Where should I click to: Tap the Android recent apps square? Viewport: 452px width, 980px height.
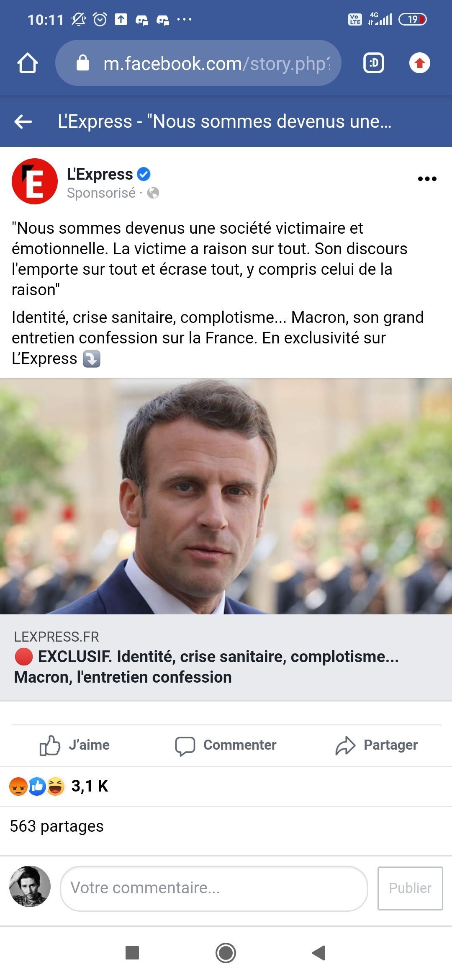coord(132,953)
